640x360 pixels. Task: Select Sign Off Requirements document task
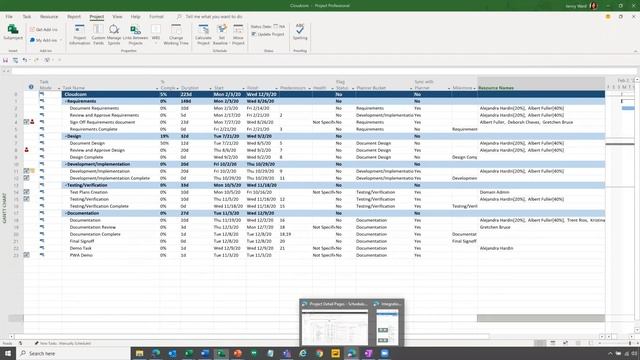(102, 122)
